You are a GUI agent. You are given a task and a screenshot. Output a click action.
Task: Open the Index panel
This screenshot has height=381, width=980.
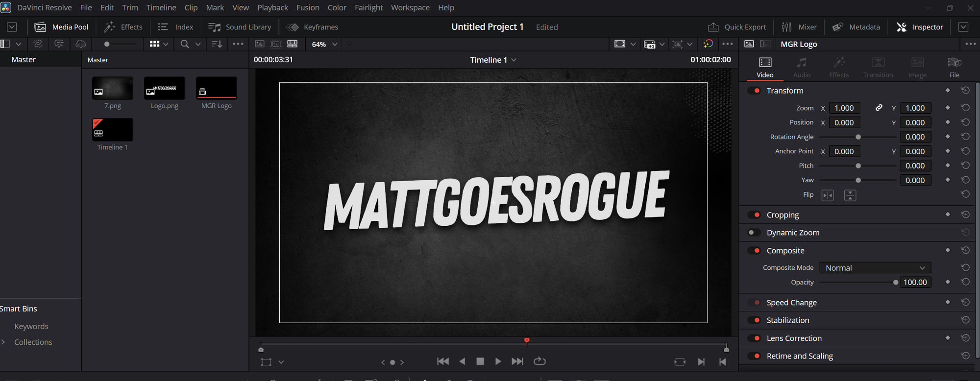[x=175, y=27]
